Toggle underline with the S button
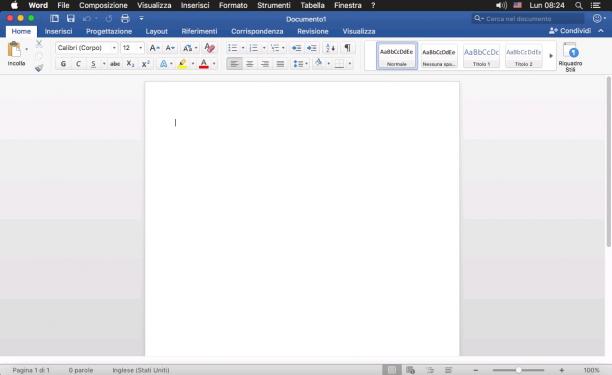This screenshot has width=612, height=375. (x=93, y=64)
